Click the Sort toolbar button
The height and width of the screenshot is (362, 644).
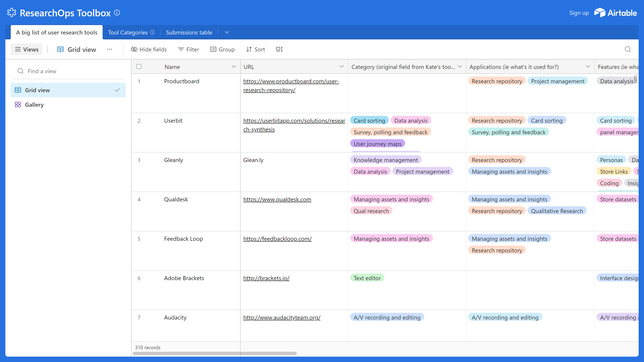(x=255, y=49)
